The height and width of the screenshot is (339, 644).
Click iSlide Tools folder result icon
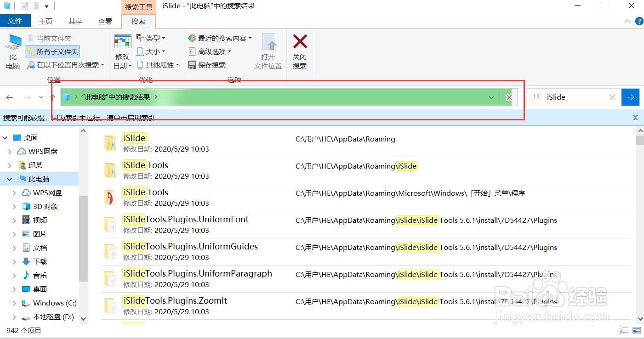point(110,170)
